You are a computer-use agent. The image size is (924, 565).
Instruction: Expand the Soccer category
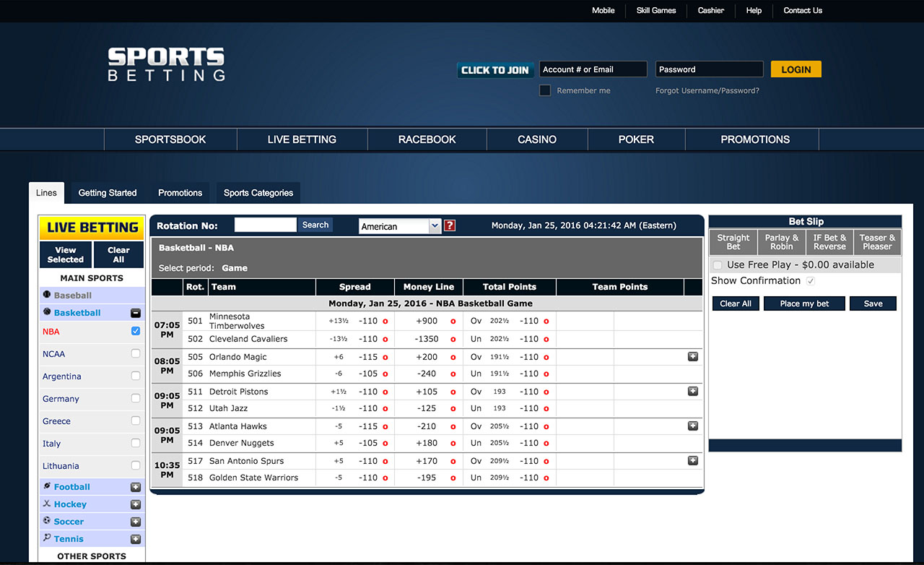(x=135, y=522)
